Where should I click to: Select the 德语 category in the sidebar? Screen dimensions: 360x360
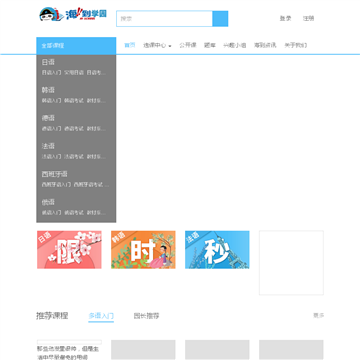pos(48,118)
